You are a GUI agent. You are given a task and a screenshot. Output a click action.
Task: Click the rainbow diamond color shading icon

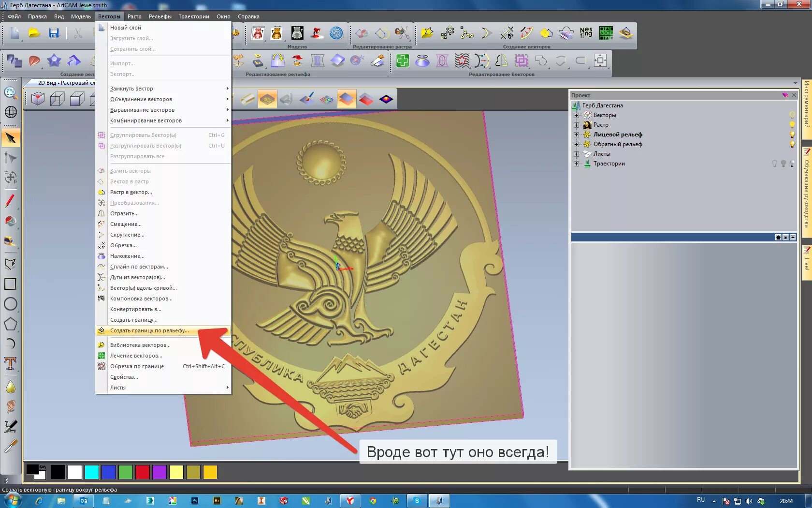[x=386, y=99]
